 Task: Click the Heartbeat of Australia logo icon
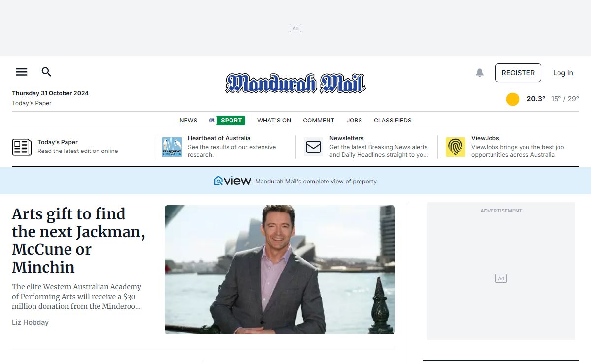[172, 147]
